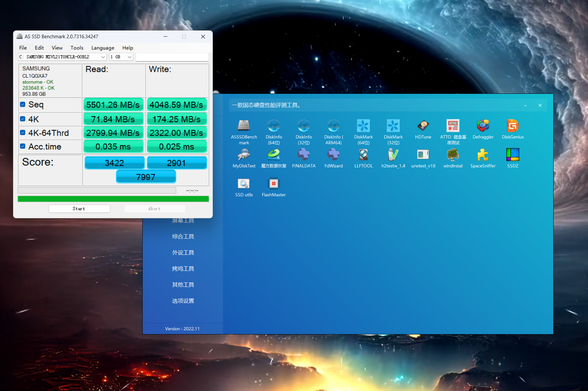This screenshot has width=588, height=391.
Task: Click 4K read result 71.84 MB/s
Action: point(113,119)
